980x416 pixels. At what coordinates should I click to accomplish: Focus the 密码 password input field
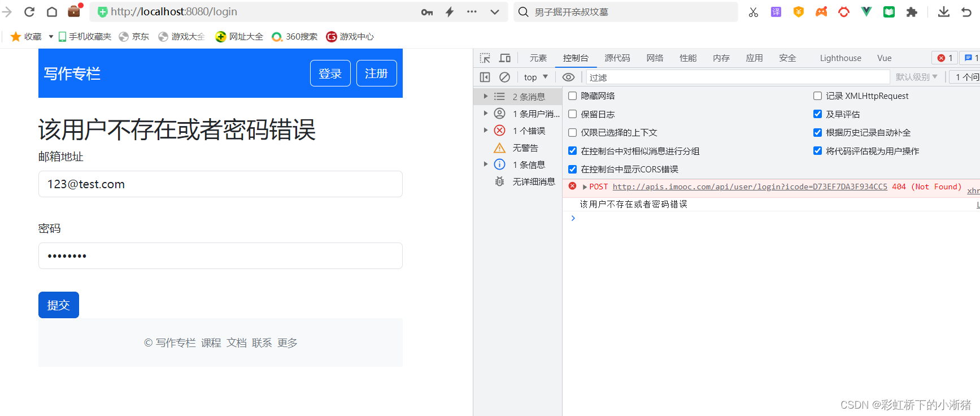click(x=220, y=256)
